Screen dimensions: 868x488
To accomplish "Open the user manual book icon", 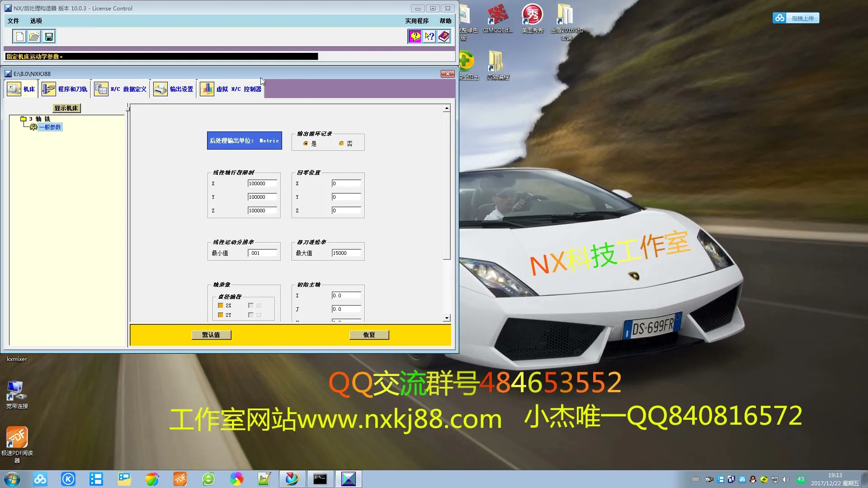I will coord(444,37).
